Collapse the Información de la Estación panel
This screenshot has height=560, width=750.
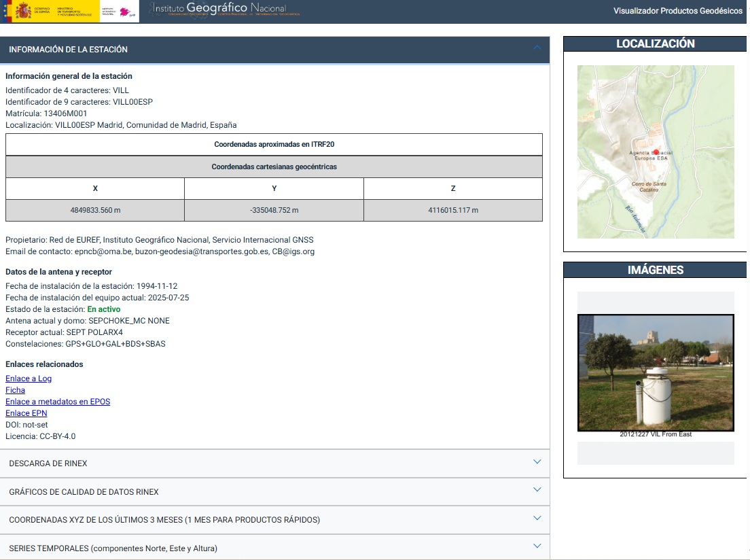point(274,50)
